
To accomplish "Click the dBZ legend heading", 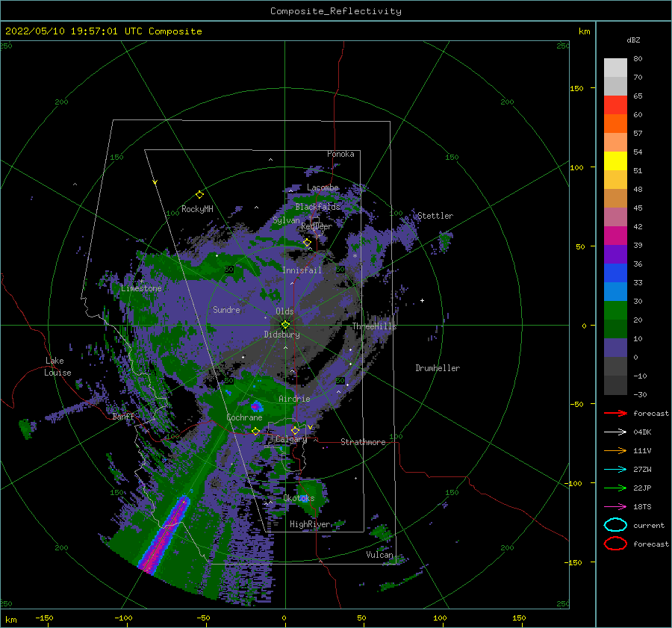I will tap(633, 40).
